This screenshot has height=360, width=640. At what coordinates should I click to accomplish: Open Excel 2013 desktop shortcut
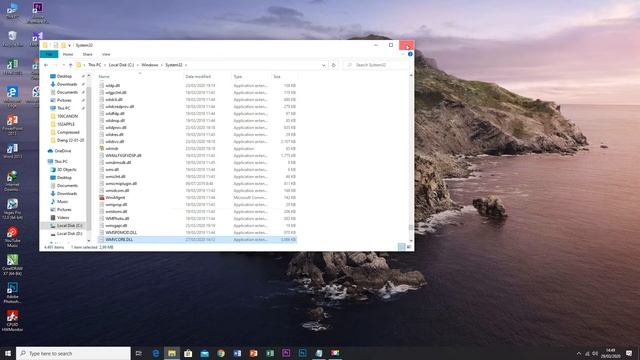point(12,67)
